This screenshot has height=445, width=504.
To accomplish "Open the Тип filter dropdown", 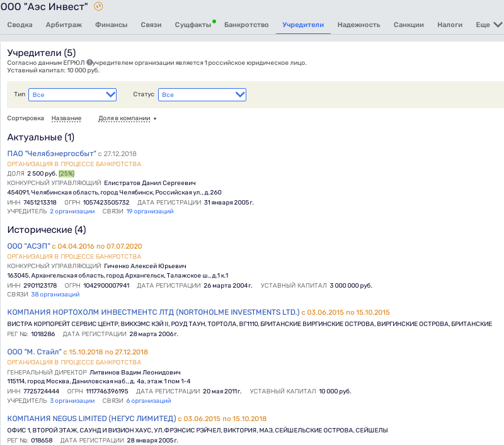I will point(72,94).
